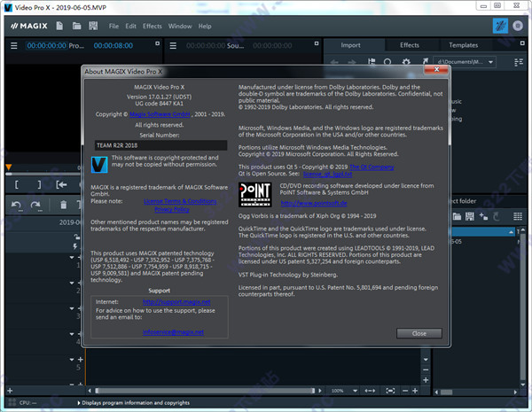Image resolution: width=532 pixels, height=412 pixels.
Task: Open the File menu
Action: pos(113,26)
